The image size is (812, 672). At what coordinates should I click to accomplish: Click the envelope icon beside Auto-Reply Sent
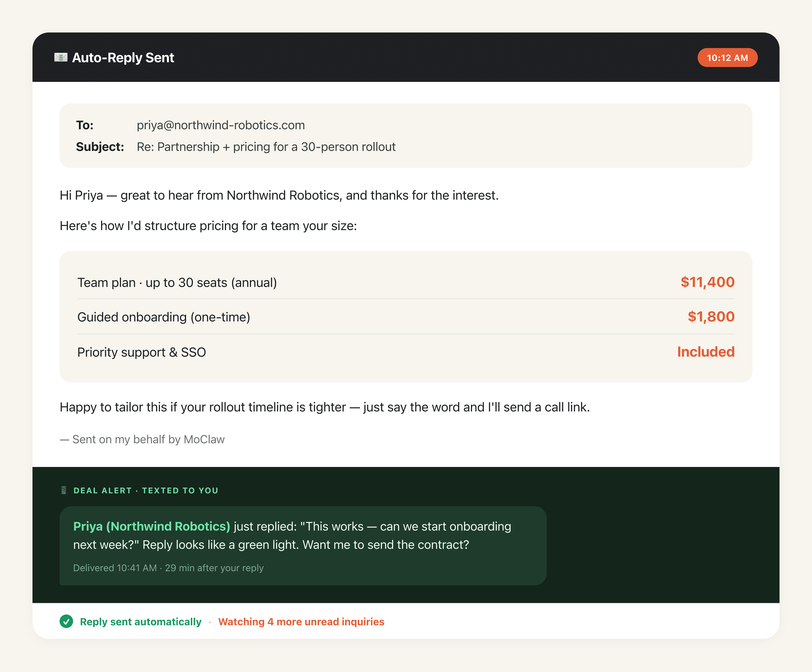61,57
